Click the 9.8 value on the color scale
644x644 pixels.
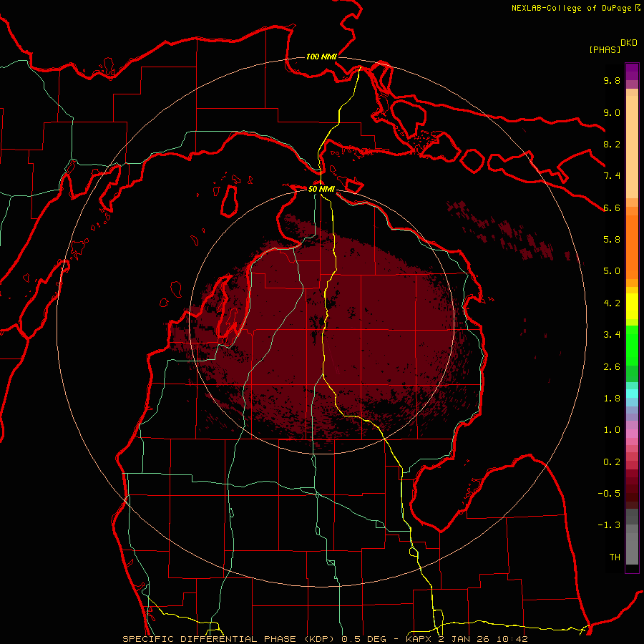(612, 80)
